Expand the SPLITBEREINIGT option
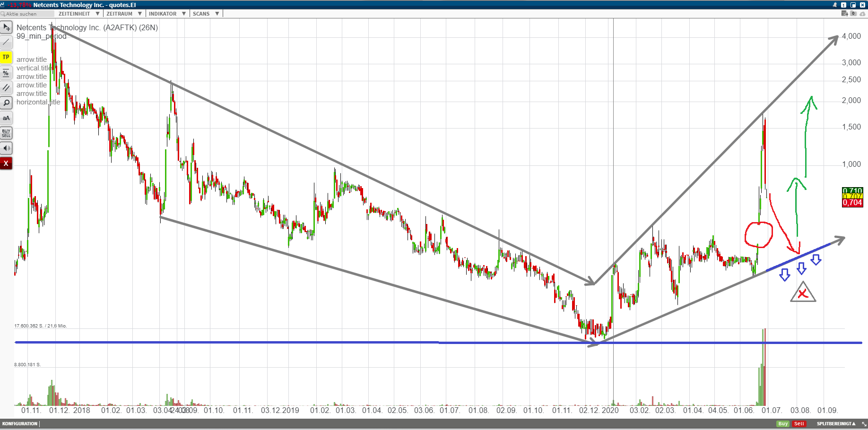The width and height of the screenshot is (868, 430). [x=836, y=424]
